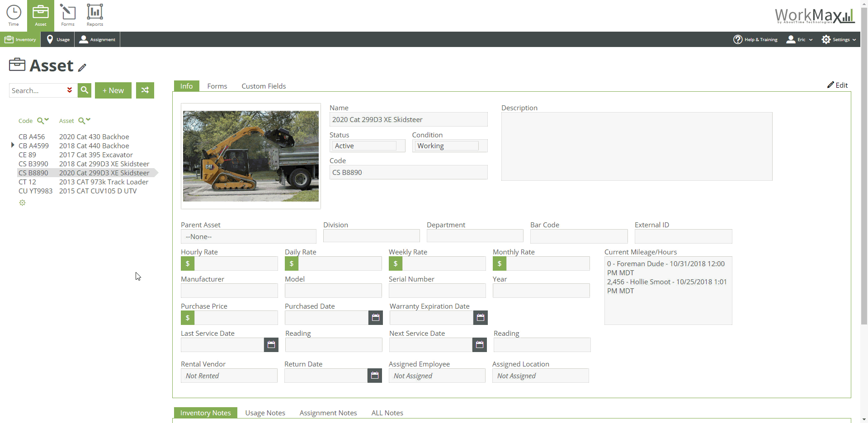This screenshot has height=423, width=868.
Task: Click the Edit link
Action: click(x=838, y=85)
